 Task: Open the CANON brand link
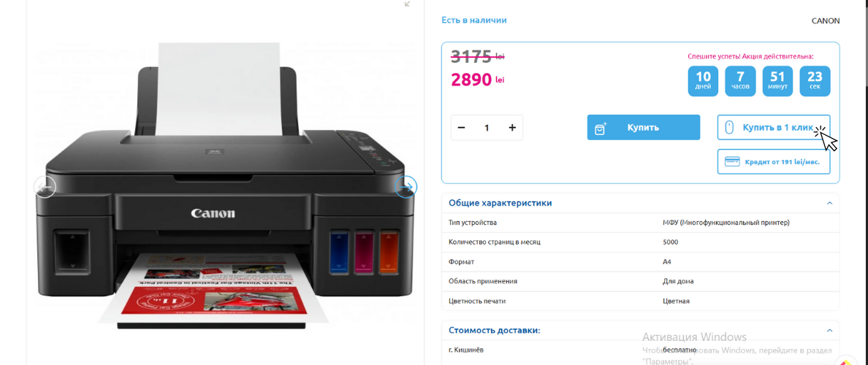[x=826, y=21]
